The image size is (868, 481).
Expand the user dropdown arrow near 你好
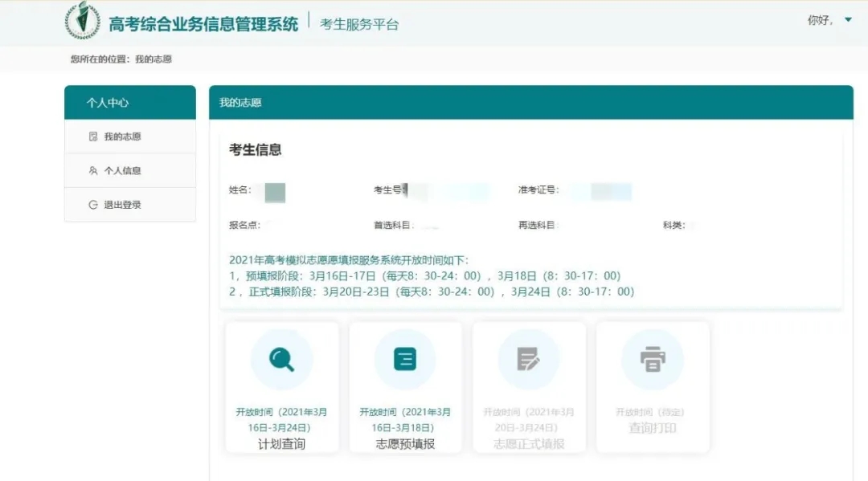click(x=848, y=20)
